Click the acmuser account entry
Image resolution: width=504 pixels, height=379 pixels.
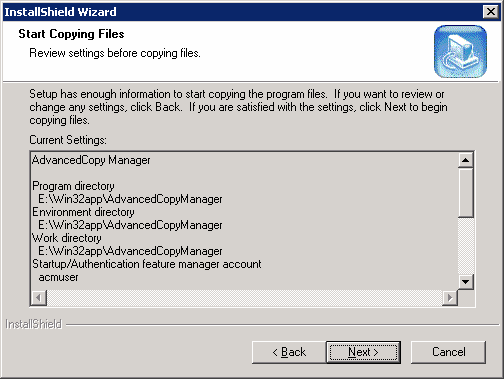(x=59, y=277)
